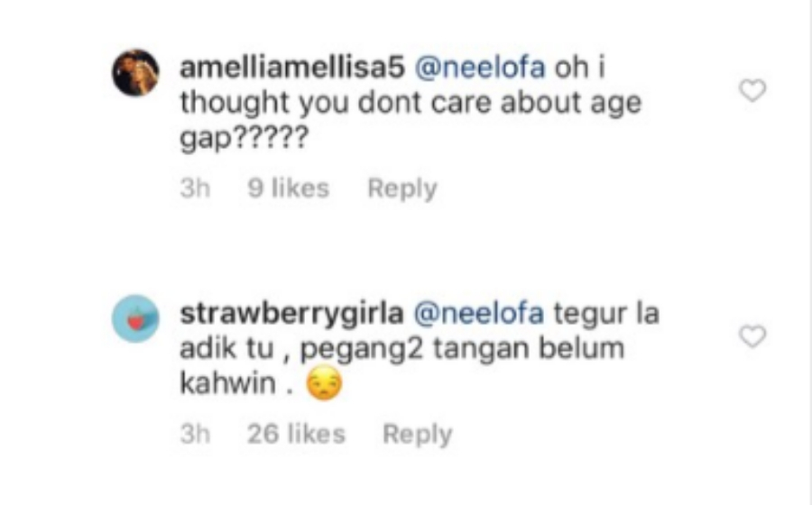Select the 'thought you dont care about age' line
Viewport: 812px width, 505px height.
coord(411,104)
